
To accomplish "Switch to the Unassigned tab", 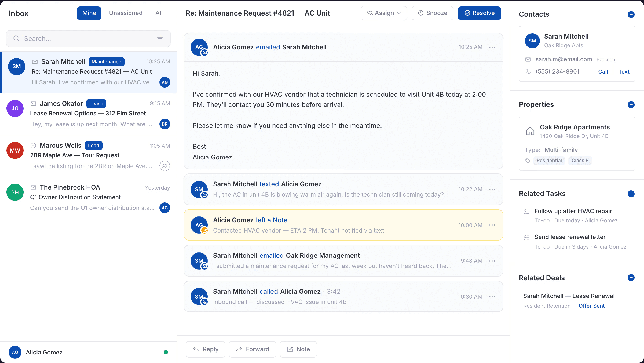I will [126, 13].
